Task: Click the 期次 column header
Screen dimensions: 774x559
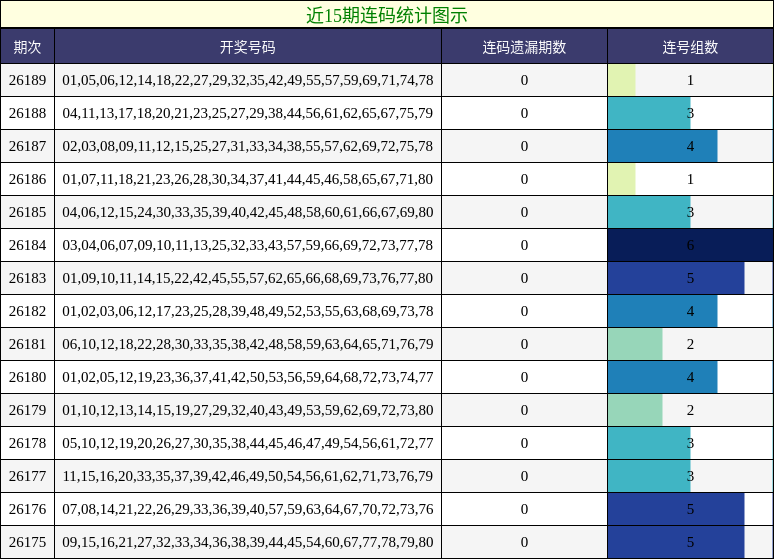Action: [x=27, y=47]
